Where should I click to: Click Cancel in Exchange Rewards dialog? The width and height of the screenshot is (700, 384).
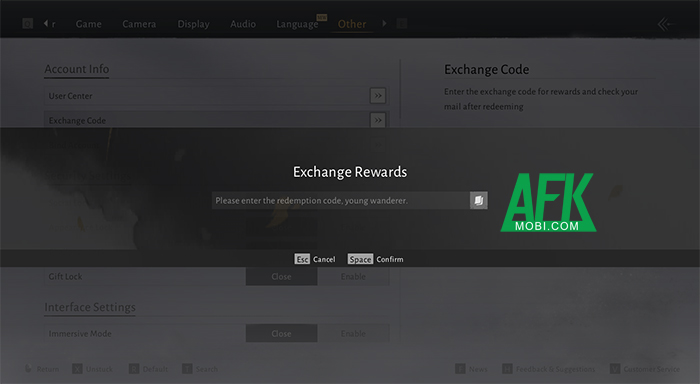point(324,259)
